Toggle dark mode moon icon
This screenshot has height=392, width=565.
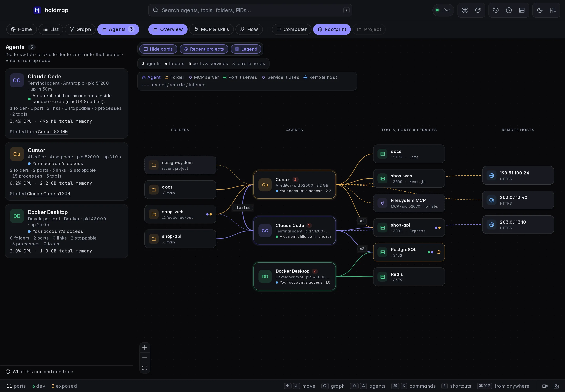point(540,10)
